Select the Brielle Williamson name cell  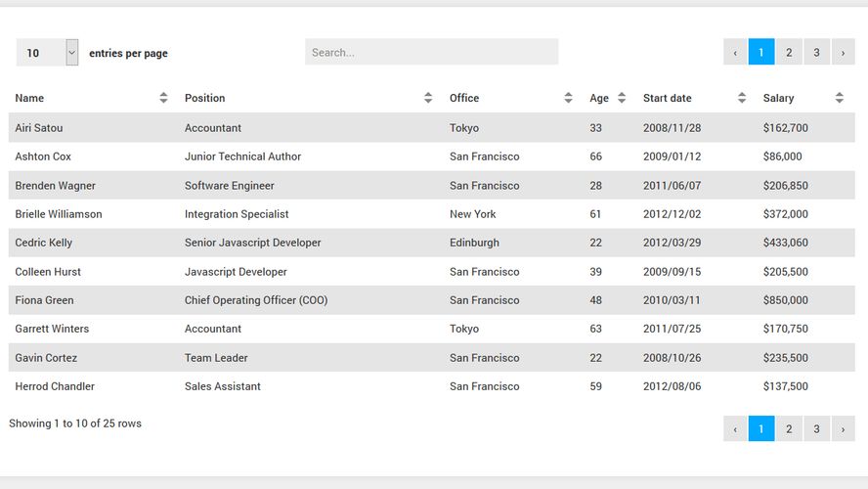click(x=59, y=214)
